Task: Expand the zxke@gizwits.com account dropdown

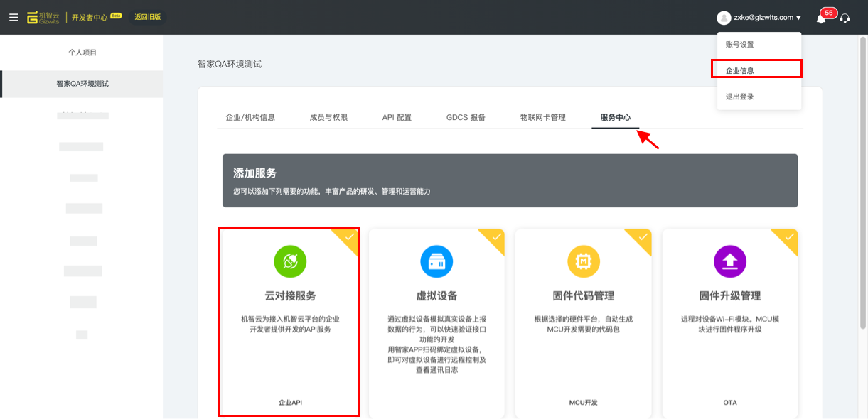Action: pyautogui.click(x=767, y=18)
